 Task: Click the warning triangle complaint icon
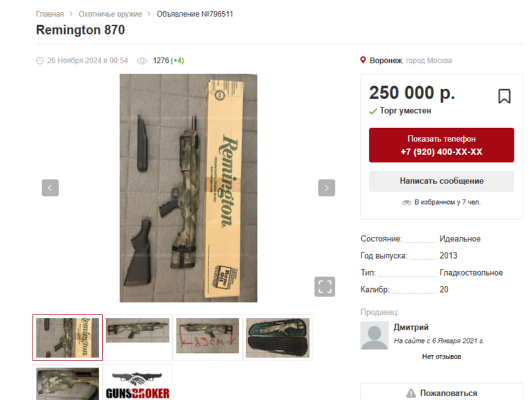[x=411, y=393]
